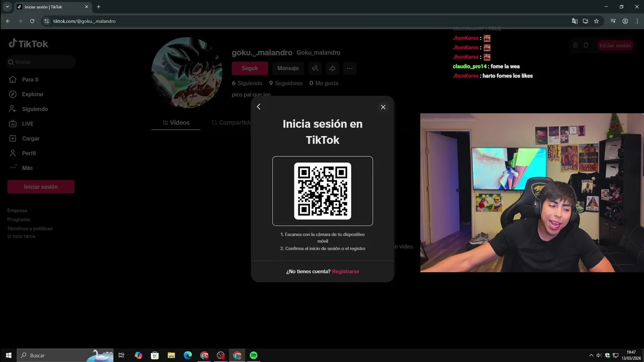Viewport: 644px width, 362px height.
Task: Click the browser forward arrow
Action: pyautogui.click(x=20, y=21)
